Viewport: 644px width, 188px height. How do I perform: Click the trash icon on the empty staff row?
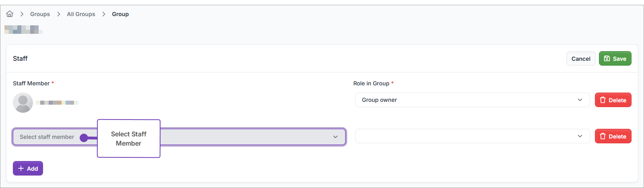603,136
